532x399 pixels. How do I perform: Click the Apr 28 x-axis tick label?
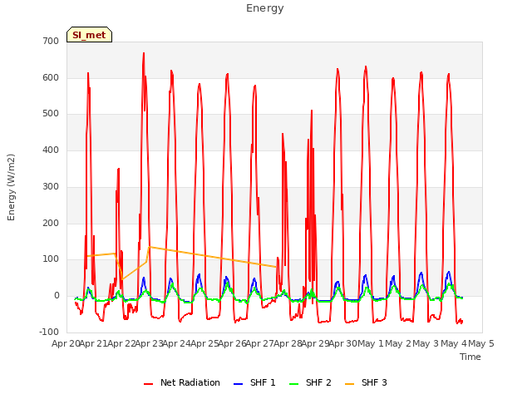(288, 343)
